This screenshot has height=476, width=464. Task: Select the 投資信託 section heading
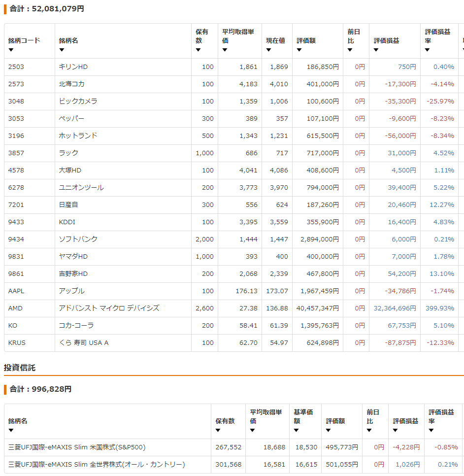coord(20,368)
